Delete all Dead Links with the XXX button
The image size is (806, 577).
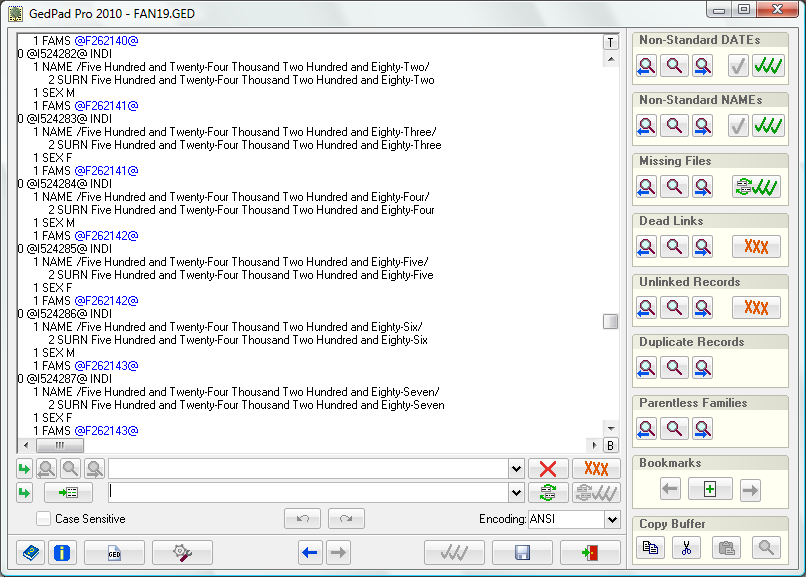pyautogui.click(x=756, y=246)
